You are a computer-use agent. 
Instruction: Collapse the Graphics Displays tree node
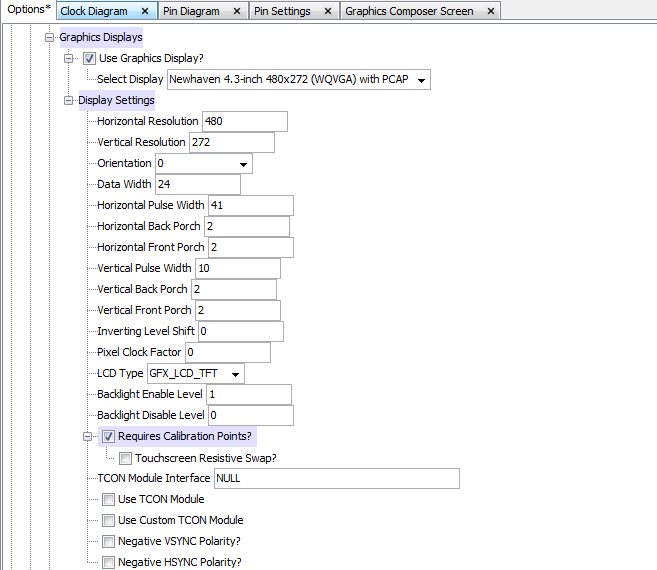pos(49,38)
